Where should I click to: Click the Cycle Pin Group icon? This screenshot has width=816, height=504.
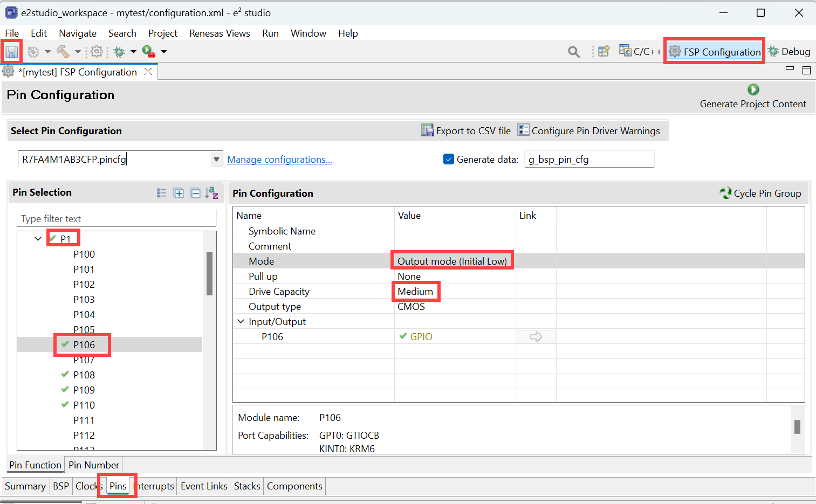[725, 193]
